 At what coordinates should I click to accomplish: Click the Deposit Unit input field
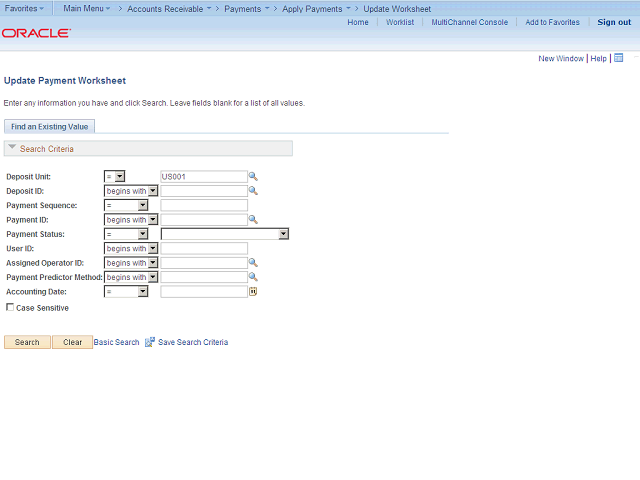(204, 176)
